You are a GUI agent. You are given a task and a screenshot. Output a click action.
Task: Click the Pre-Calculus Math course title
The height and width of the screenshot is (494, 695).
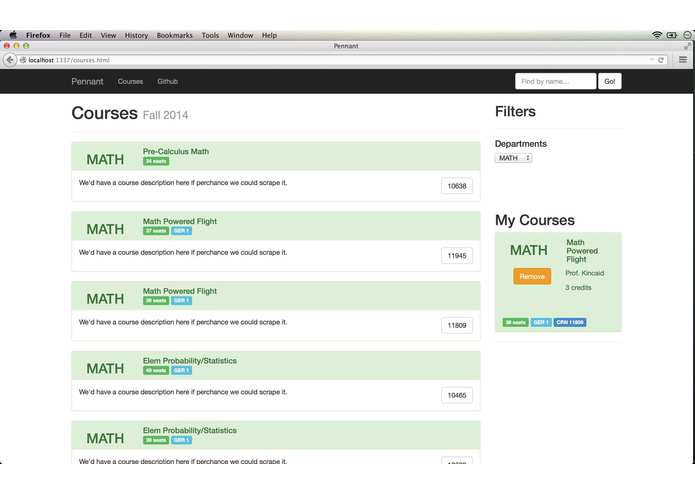[176, 152]
